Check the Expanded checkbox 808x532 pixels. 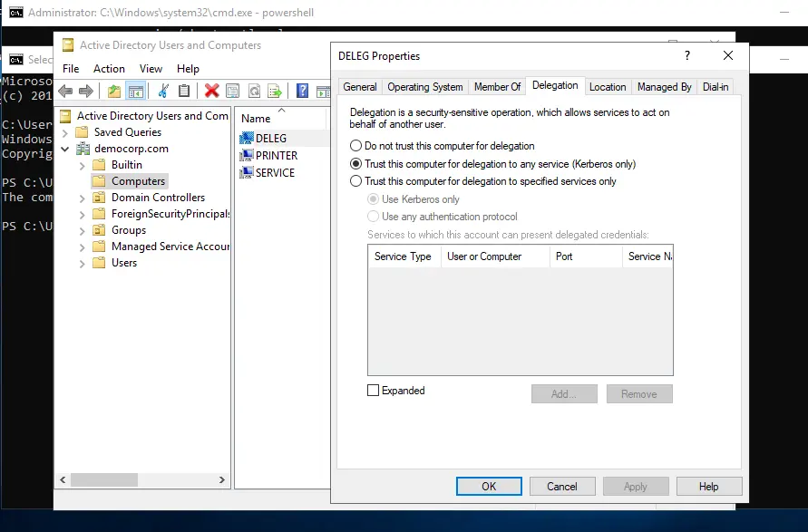point(373,391)
